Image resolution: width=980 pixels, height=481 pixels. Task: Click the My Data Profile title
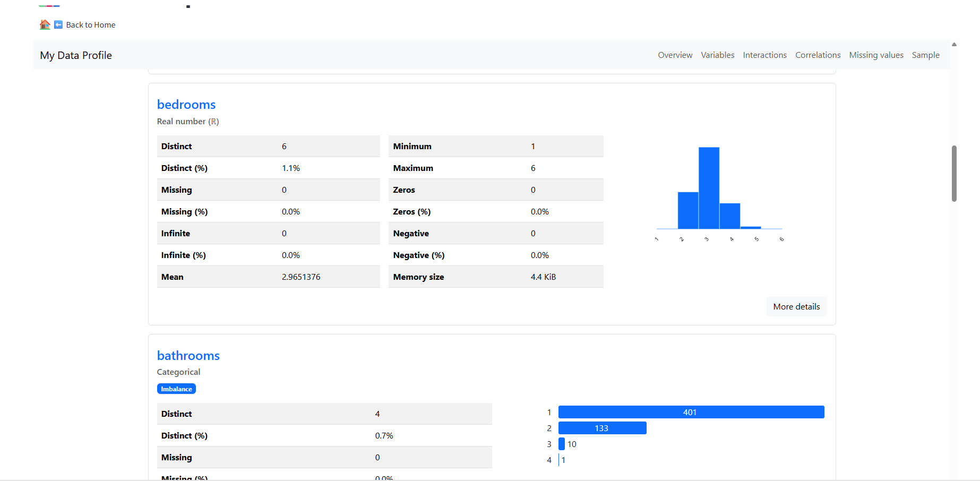click(x=76, y=55)
